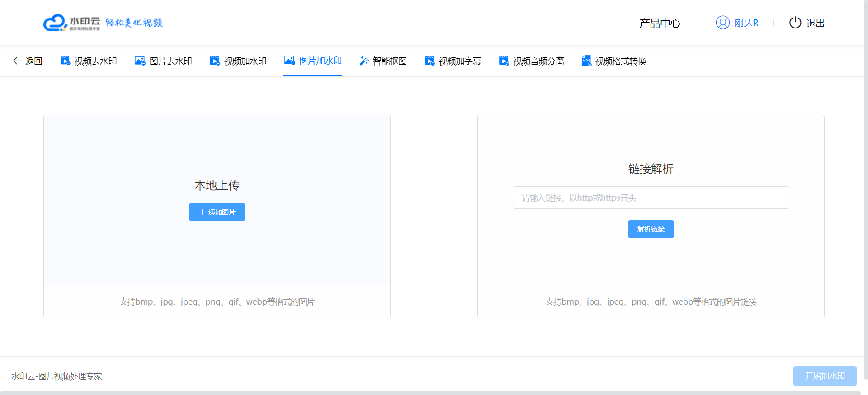The width and height of the screenshot is (868, 395).
Task: Click the 视频加水印 icon
Action: point(215,61)
